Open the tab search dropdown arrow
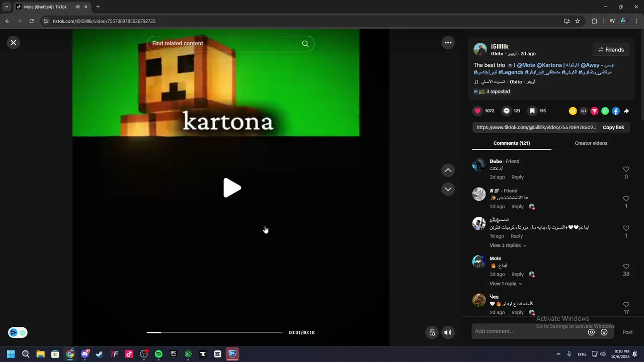This screenshot has height=362, width=644. pos(7,7)
